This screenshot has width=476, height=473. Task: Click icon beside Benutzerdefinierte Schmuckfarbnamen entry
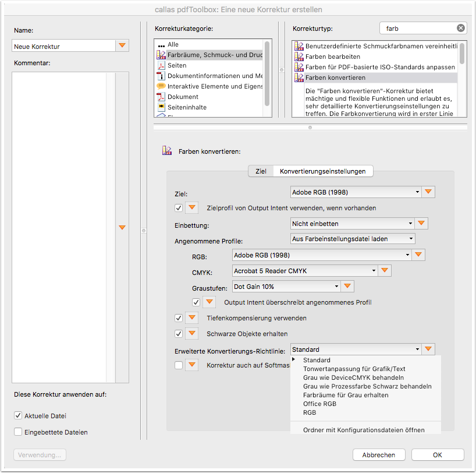pyautogui.click(x=299, y=46)
